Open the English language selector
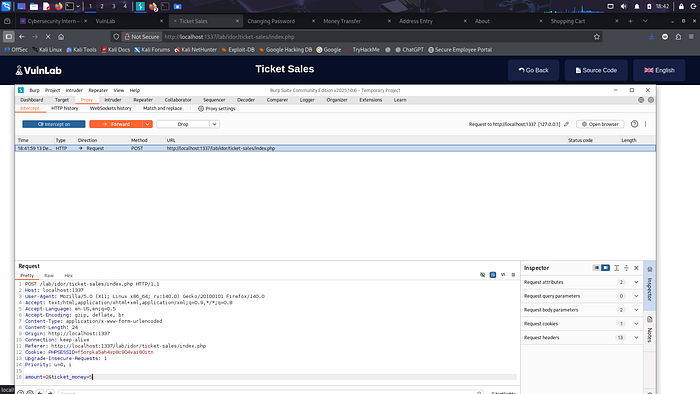 pos(659,70)
